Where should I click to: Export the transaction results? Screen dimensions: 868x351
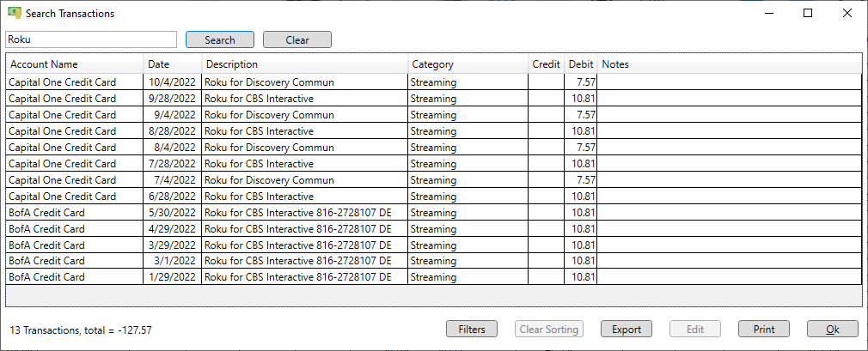(627, 329)
